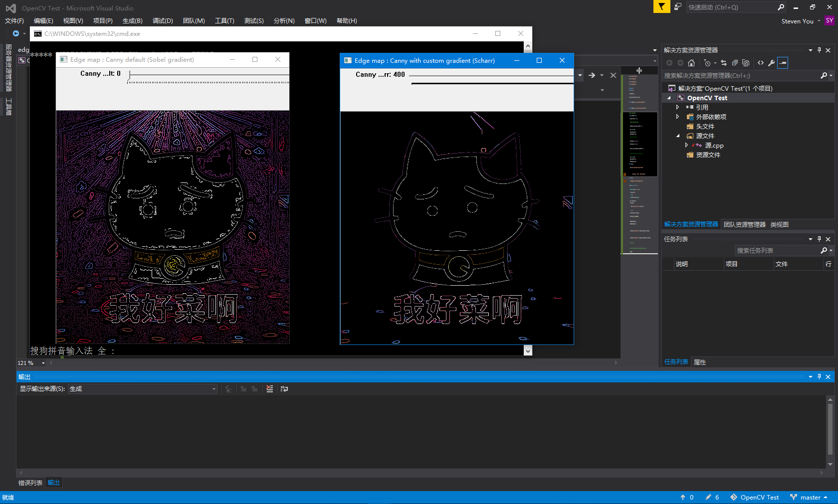Screen dimensions: 838x504
Task: Click the Home icon in Solution Explorer
Action: point(691,63)
